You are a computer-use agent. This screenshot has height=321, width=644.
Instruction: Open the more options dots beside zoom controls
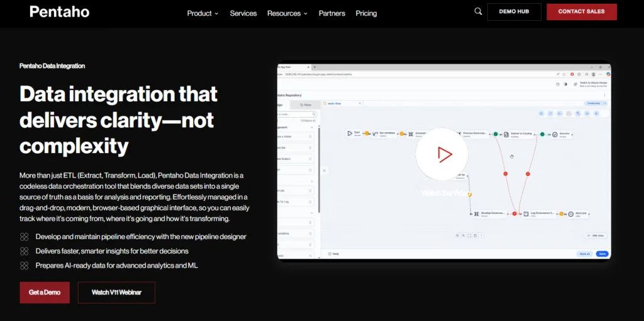pos(481,235)
